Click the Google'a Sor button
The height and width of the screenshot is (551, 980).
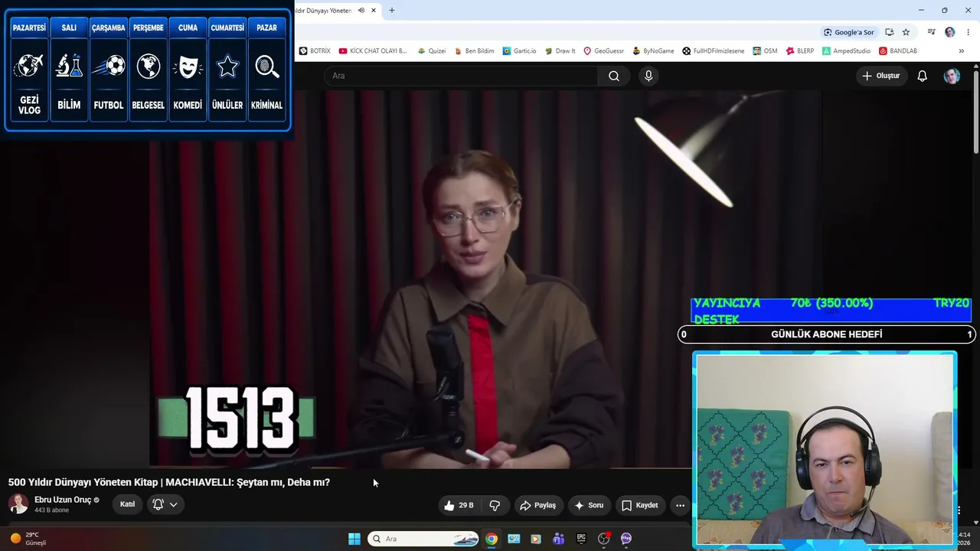848,32
